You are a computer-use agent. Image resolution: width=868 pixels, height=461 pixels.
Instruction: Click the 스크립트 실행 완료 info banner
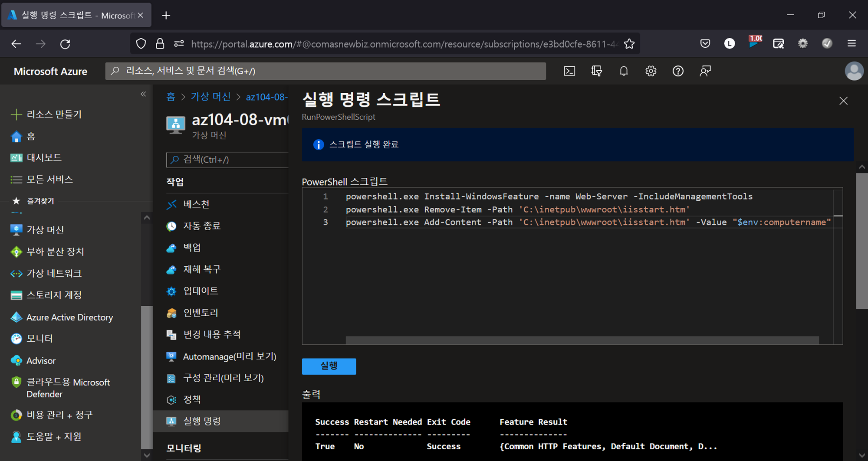(578, 144)
